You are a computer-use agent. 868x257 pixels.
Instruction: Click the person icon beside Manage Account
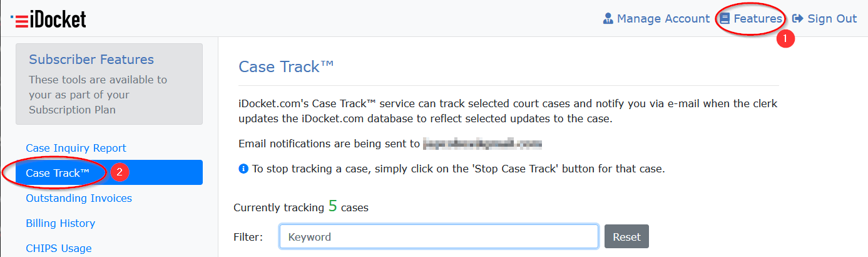click(608, 19)
